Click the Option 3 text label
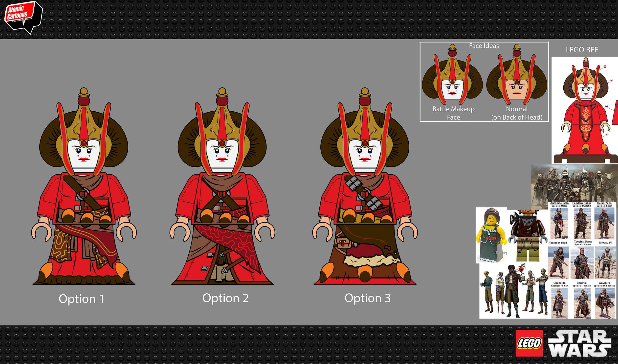This screenshot has height=364, width=618. (367, 298)
